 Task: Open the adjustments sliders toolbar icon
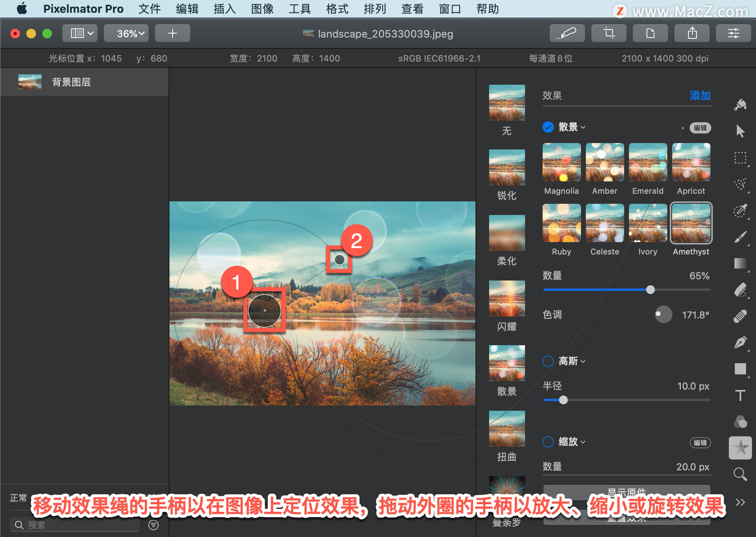click(734, 33)
